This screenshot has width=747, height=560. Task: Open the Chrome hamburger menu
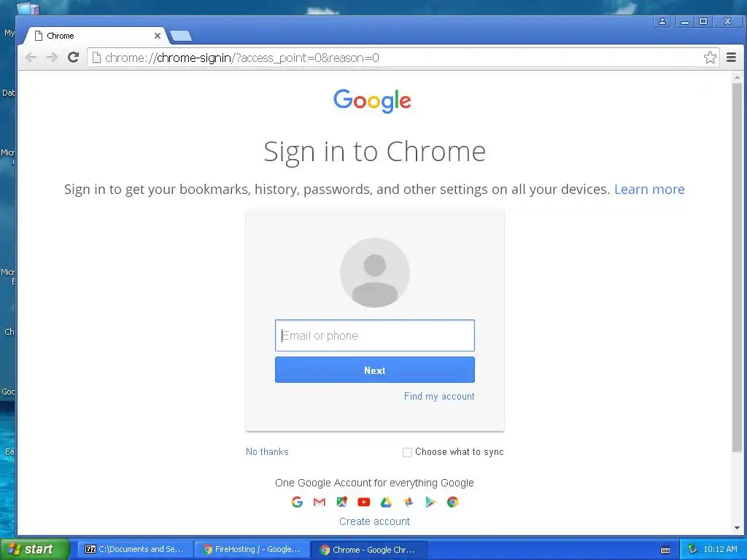tap(731, 58)
